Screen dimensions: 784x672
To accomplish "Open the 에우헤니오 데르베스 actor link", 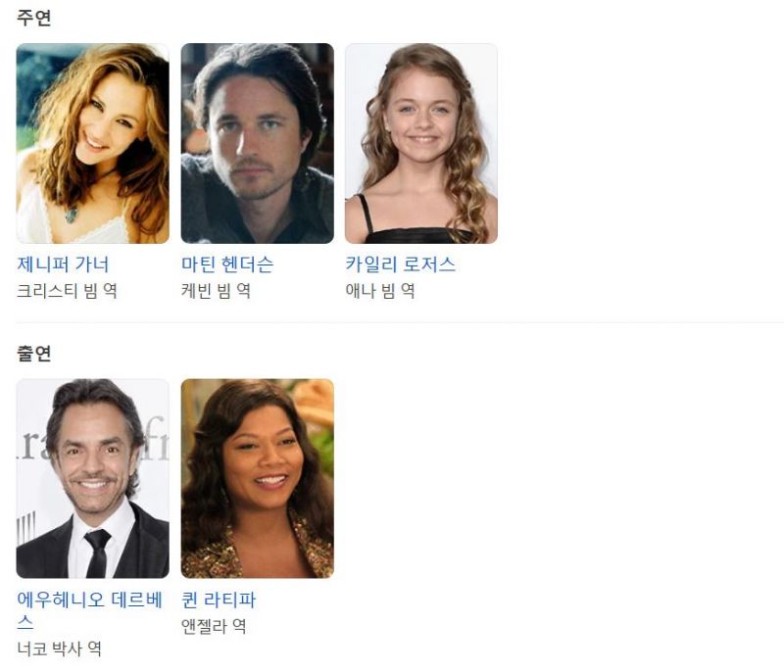I will pyautogui.click(x=89, y=610).
